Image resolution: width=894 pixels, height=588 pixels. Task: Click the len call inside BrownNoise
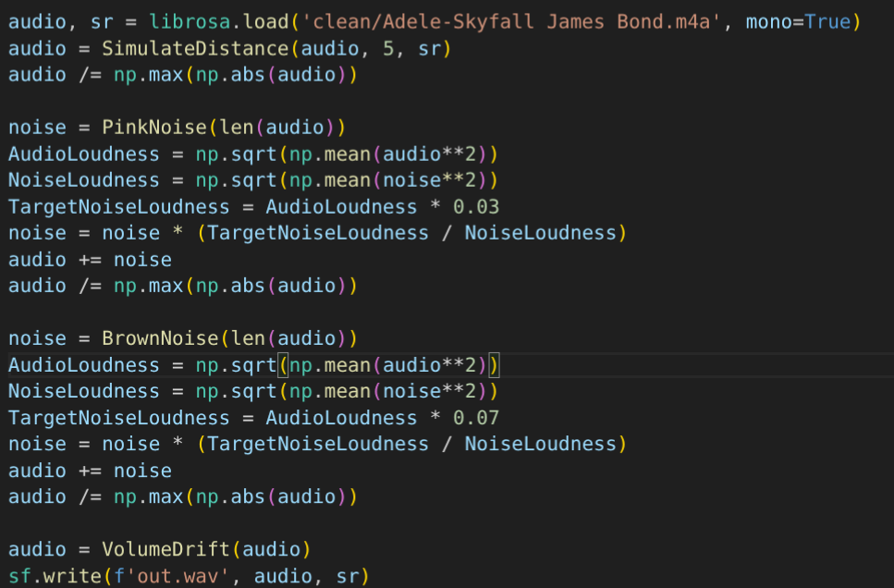point(248,338)
